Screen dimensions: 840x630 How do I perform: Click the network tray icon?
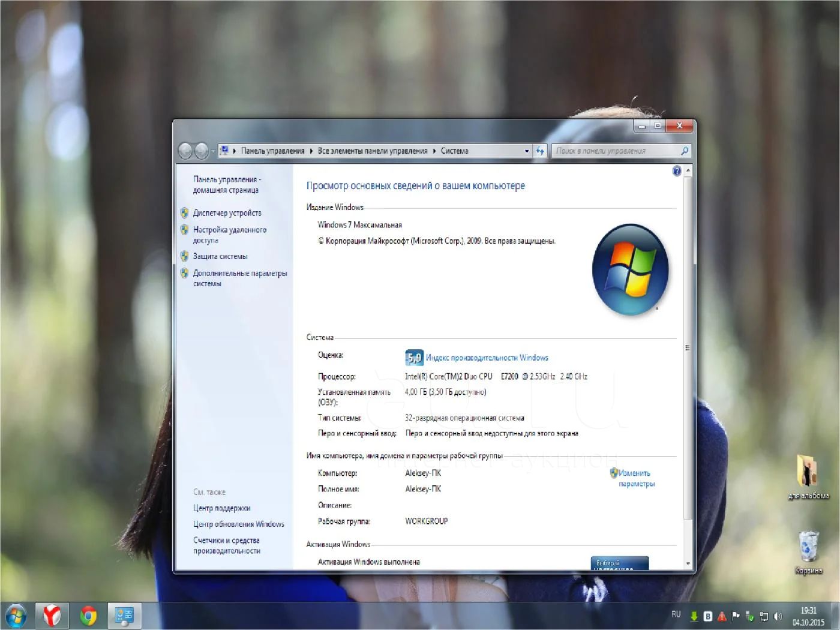(764, 616)
